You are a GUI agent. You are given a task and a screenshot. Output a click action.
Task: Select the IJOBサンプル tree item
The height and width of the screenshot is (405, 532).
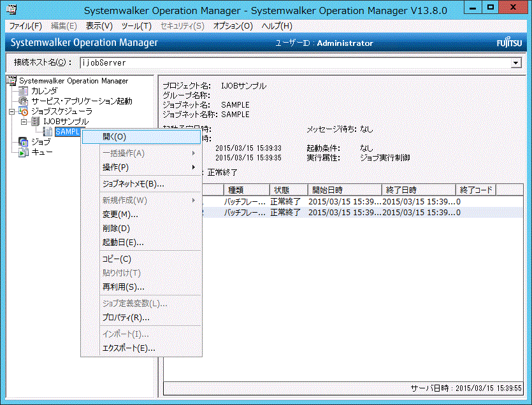click(x=66, y=122)
